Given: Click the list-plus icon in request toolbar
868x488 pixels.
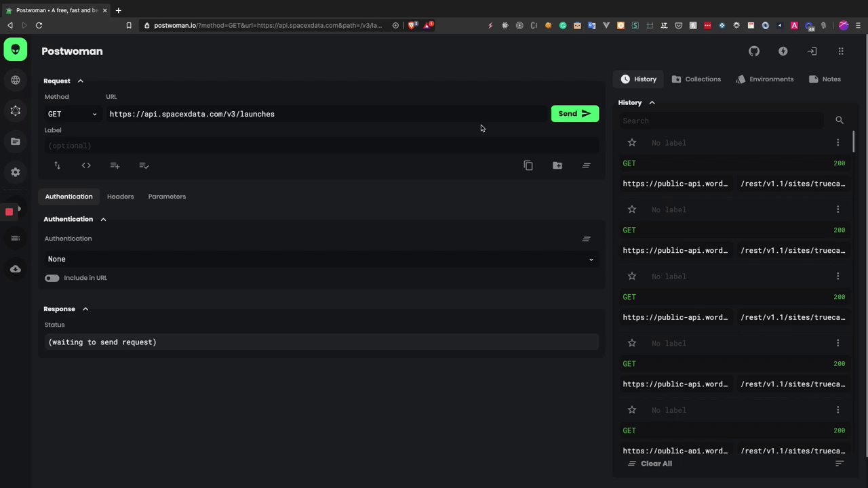Looking at the screenshot, I should 115,165.
